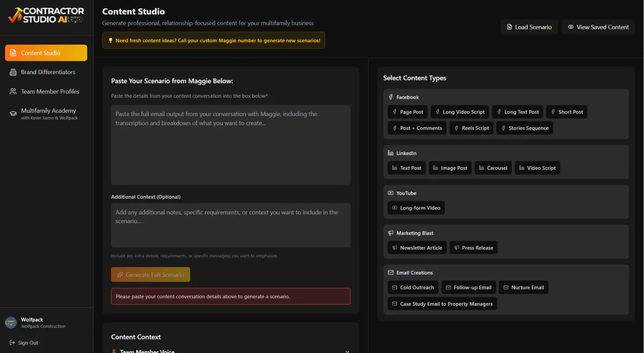Choose LinkedIn Carousel content type

[493, 168]
